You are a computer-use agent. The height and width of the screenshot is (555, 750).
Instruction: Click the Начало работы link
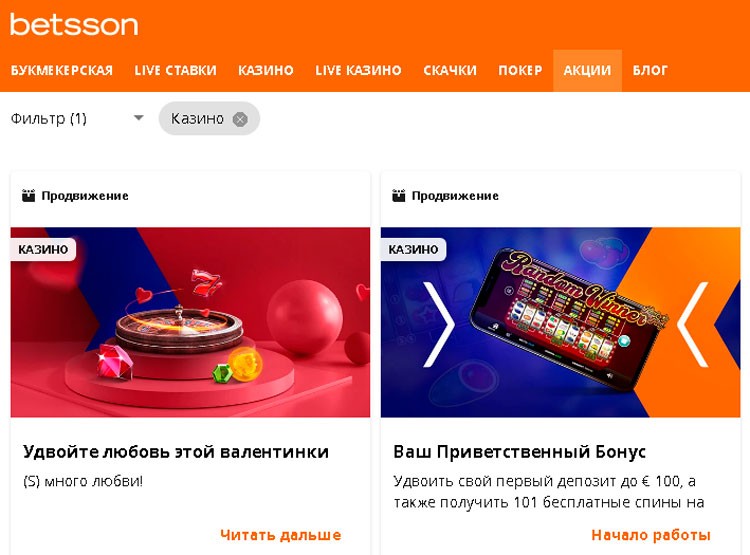(651, 535)
